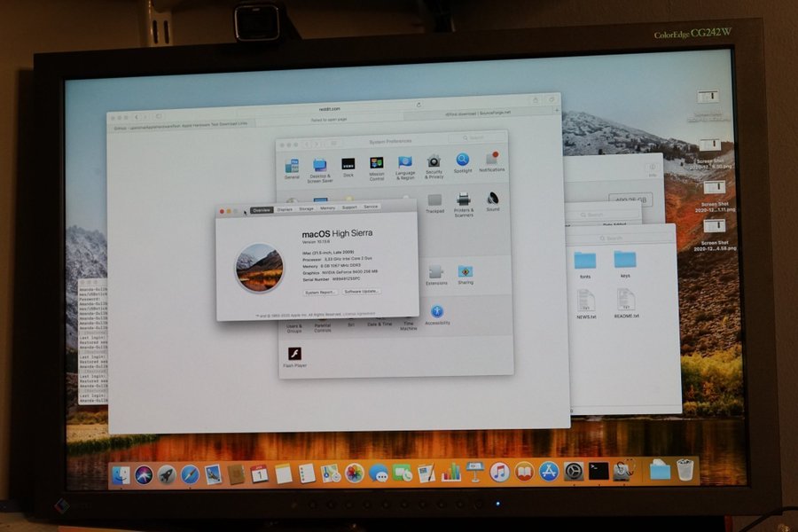This screenshot has width=798, height=532.
Task: Open Accessibility preferences pane
Action: tap(436, 315)
